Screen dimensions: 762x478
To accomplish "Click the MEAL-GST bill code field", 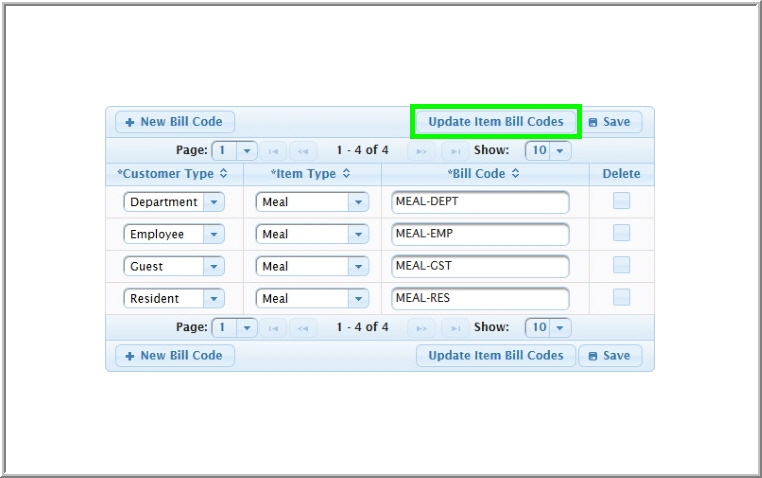I will [x=480, y=266].
